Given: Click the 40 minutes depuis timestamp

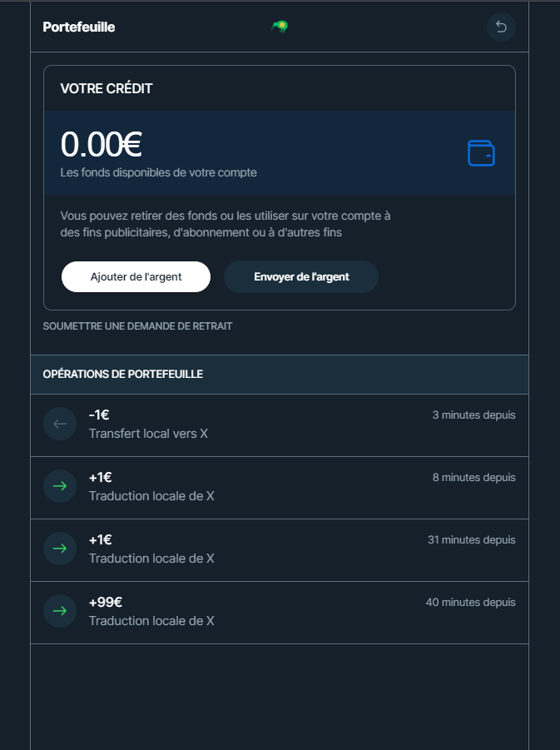Looking at the screenshot, I should 471,602.
